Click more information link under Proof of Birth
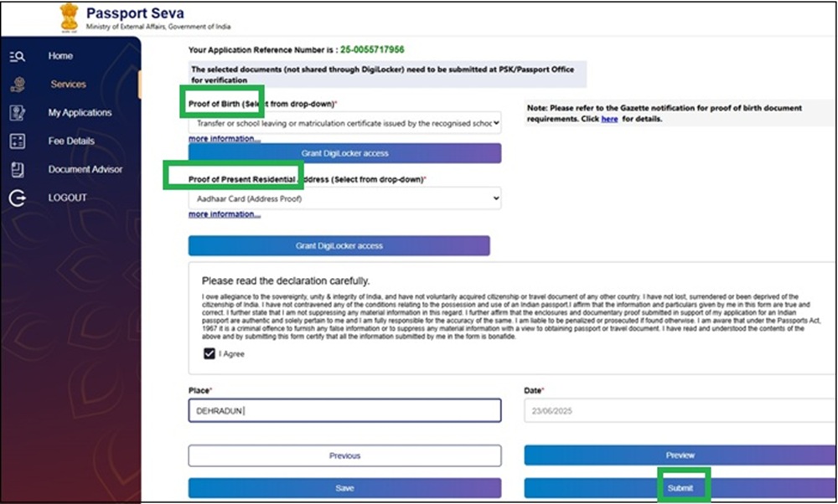838x504 pixels. pos(225,139)
